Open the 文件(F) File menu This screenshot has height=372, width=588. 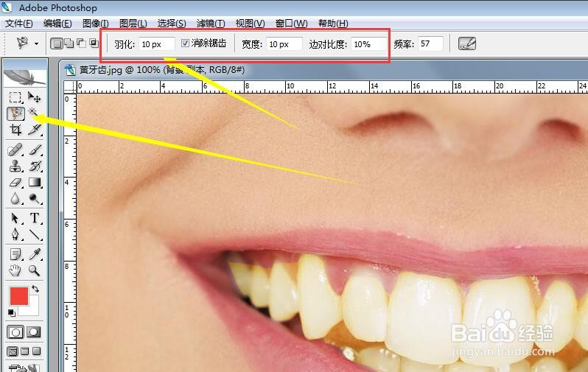[x=18, y=24]
